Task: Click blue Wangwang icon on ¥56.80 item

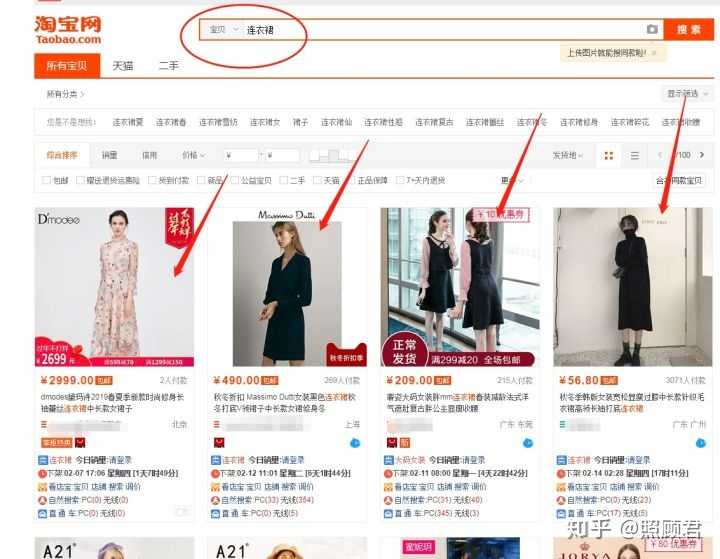Action: coord(700,443)
